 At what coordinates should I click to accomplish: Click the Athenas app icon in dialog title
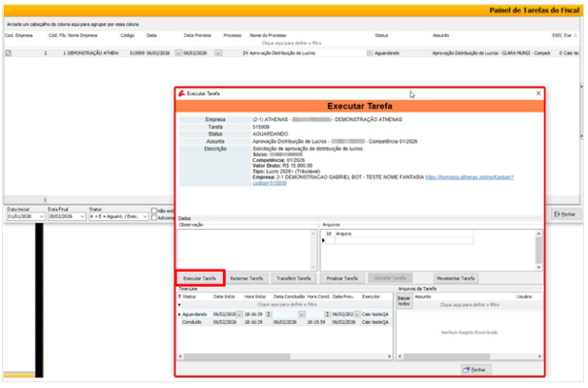(x=181, y=95)
